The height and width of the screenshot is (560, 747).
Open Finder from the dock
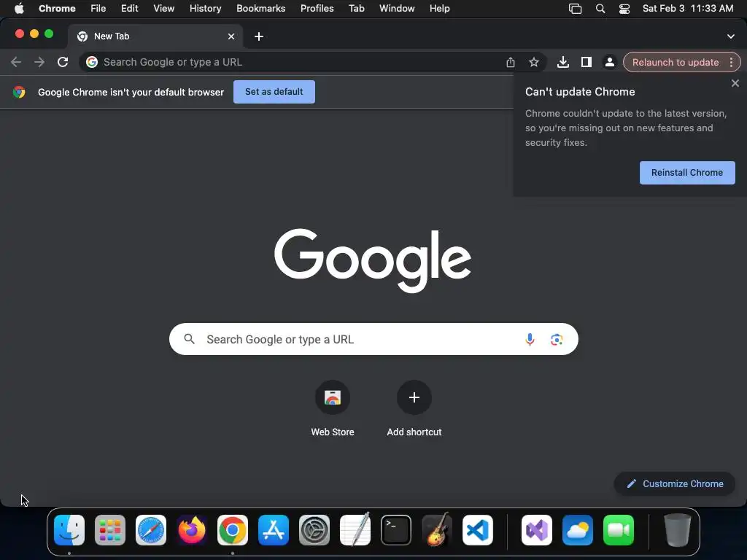tap(69, 530)
